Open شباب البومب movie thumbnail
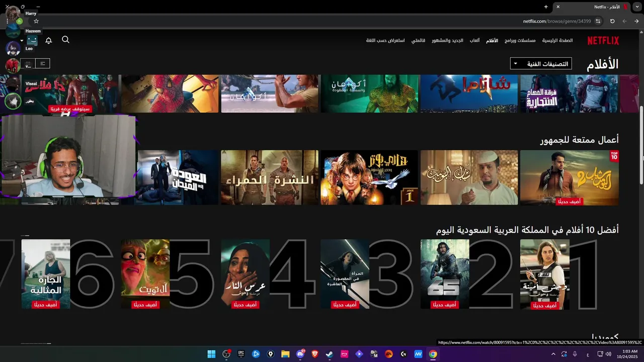The width and height of the screenshot is (644, 362). (469, 177)
